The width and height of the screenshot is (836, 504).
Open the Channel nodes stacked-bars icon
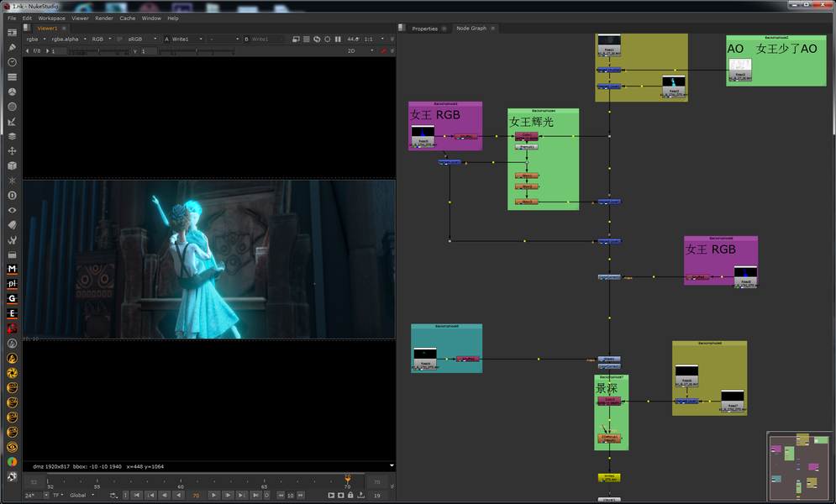tap(12, 76)
